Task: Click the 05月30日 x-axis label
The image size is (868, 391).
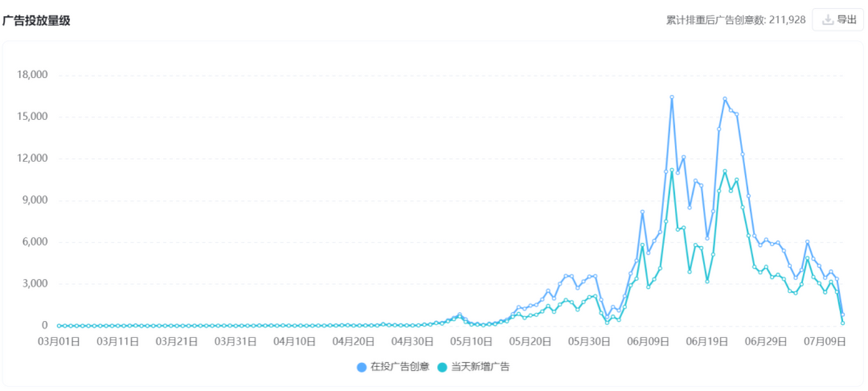Action: (x=589, y=341)
